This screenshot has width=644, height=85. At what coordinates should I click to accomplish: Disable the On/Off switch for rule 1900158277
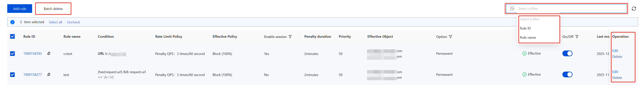point(567,74)
